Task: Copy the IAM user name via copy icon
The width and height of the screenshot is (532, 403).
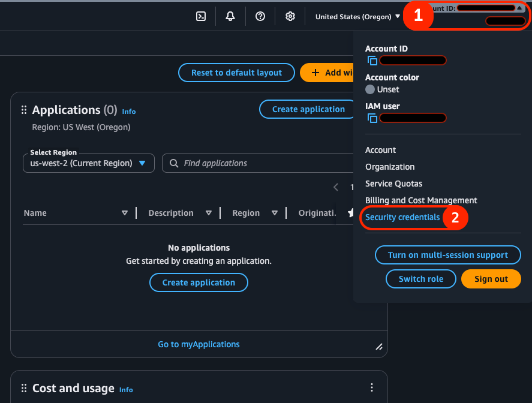Action: (372, 118)
